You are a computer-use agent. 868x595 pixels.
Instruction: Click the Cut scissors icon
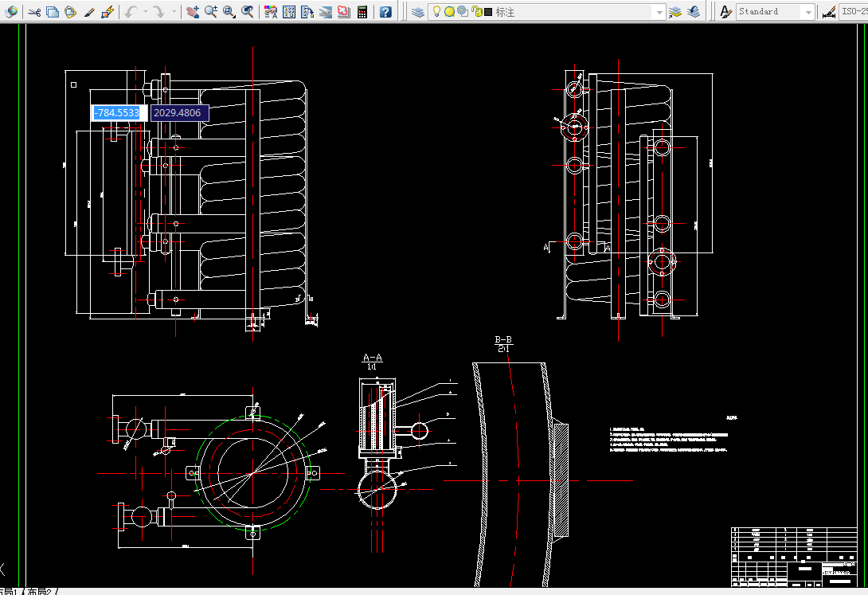34,12
